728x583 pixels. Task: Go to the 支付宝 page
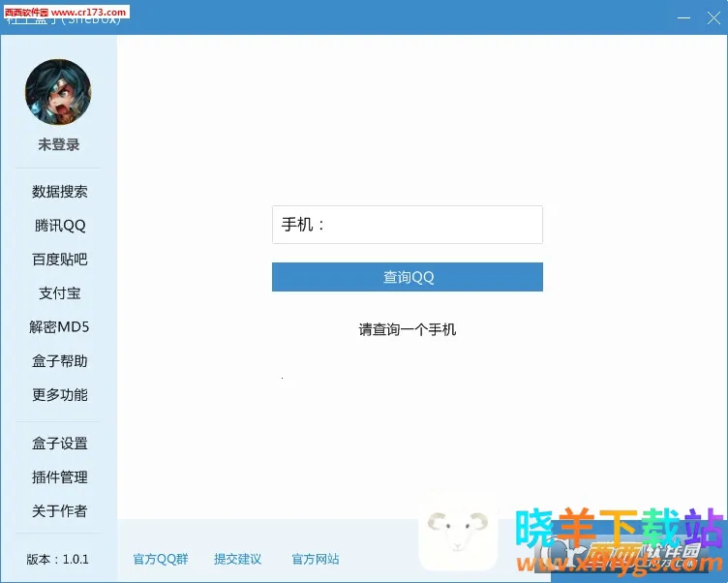pos(59,293)
